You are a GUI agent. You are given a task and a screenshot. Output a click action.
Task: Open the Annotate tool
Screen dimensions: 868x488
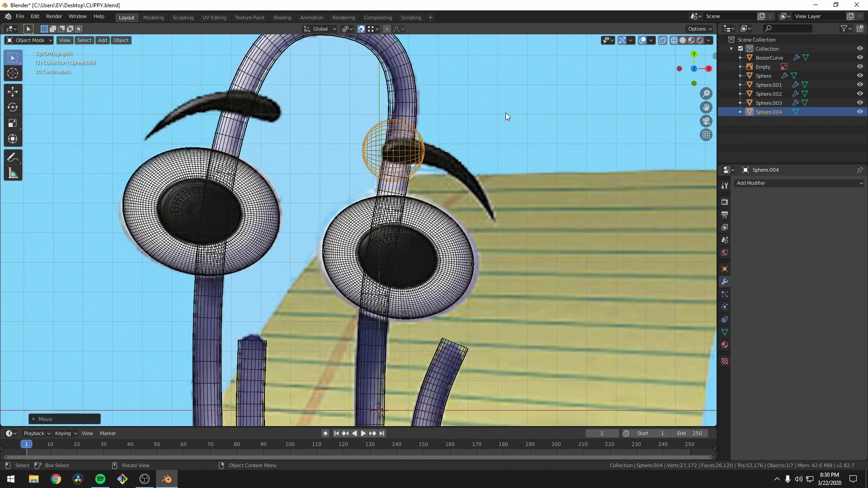(13, 157)
